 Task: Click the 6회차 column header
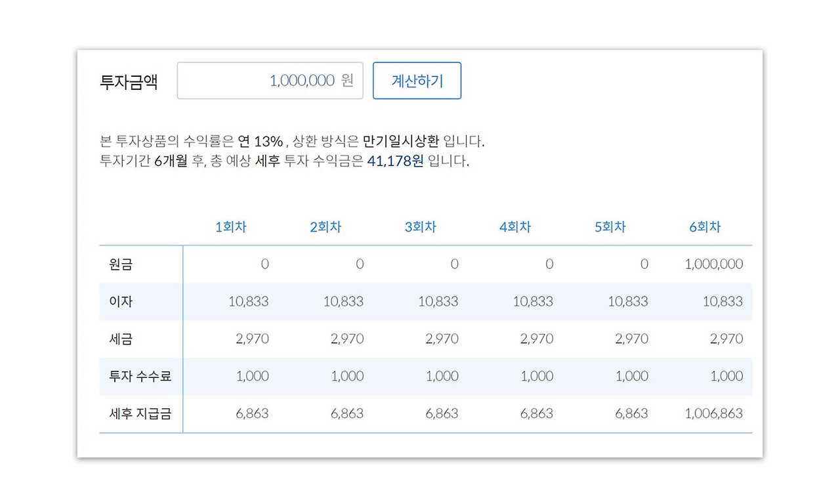coord(705,227)
